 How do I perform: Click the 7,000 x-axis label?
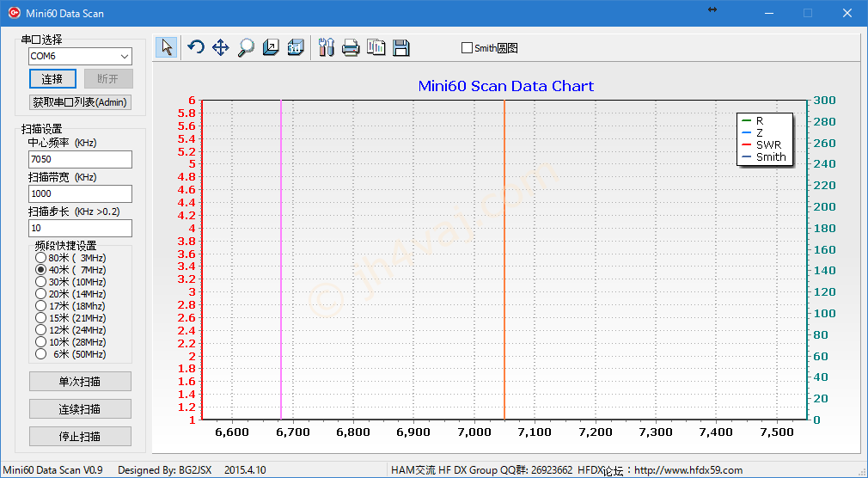tap(474, 432)
